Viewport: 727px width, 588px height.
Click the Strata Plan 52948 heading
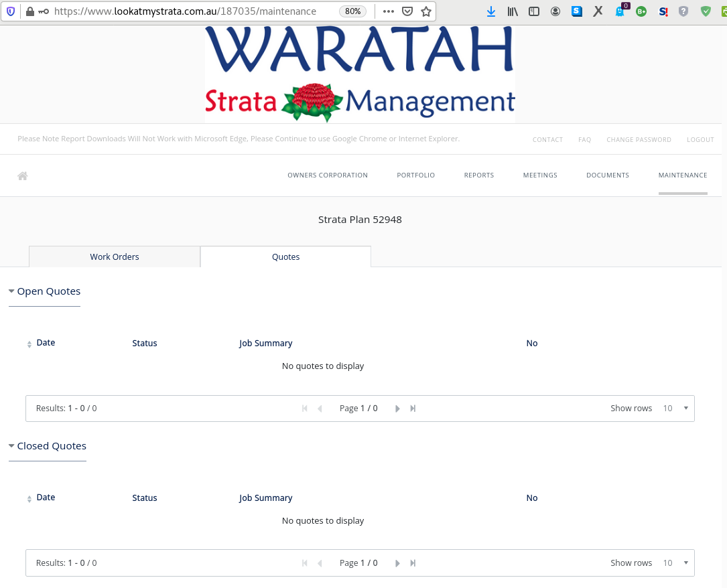pos(360,220)
